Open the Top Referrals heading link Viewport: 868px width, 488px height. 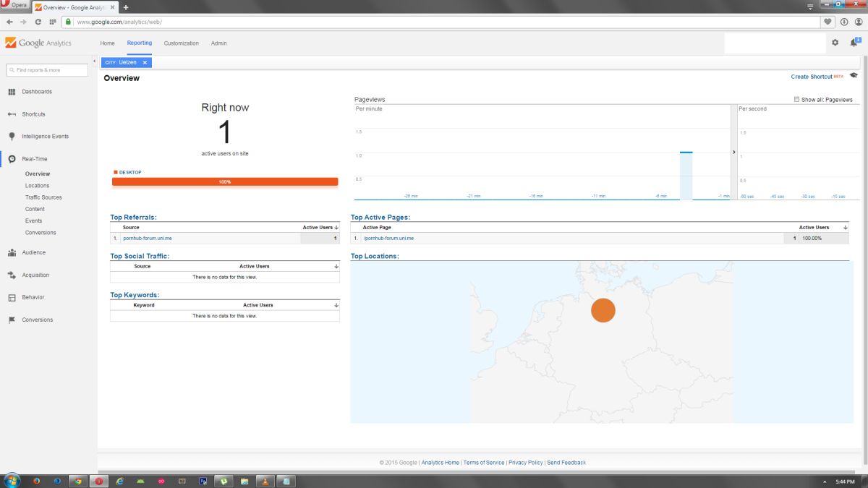point(133,217)
